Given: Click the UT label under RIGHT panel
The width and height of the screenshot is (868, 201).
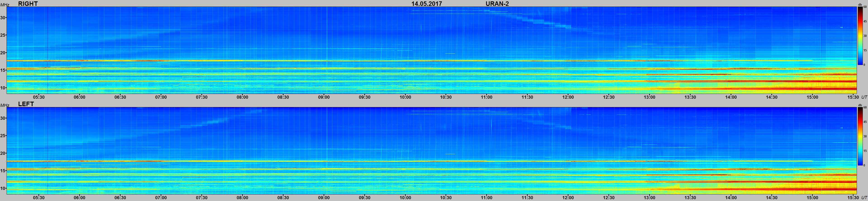Looking at the screenshot, I should coord(864,97).
